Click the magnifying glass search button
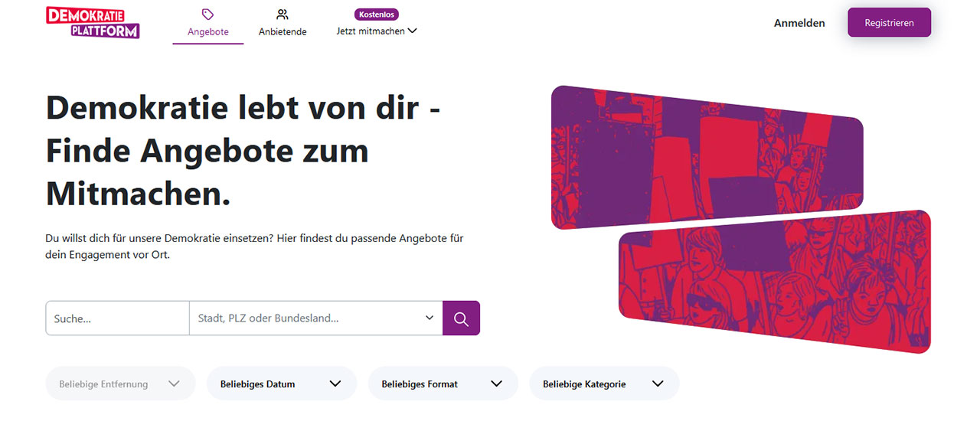The image size is (980, 444). point(461,318)
